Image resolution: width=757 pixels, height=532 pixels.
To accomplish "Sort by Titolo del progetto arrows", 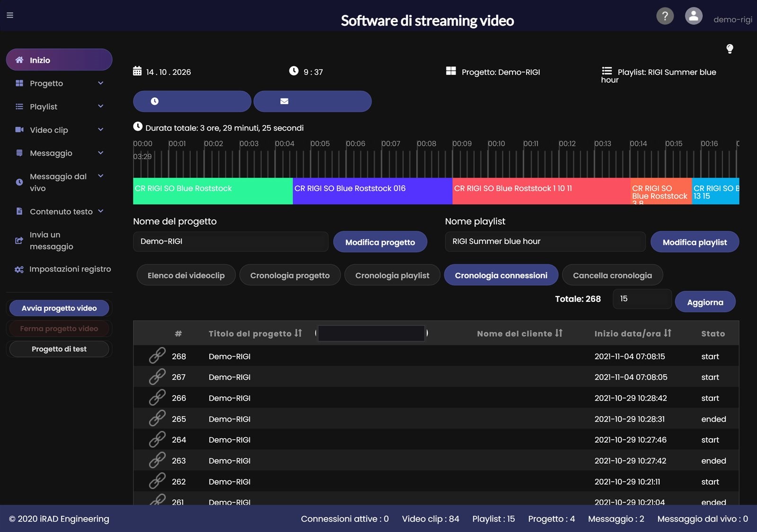I will click(298, 333).
